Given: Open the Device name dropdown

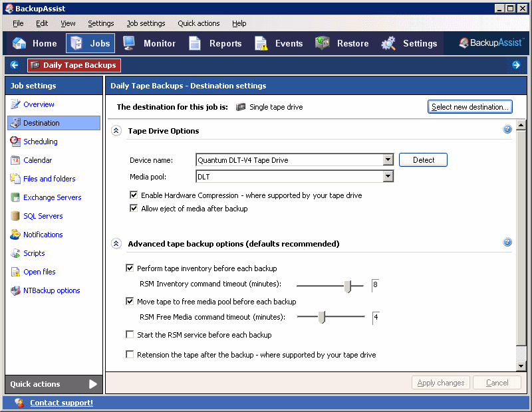Looking at the screenshot, I should (388, 159).
